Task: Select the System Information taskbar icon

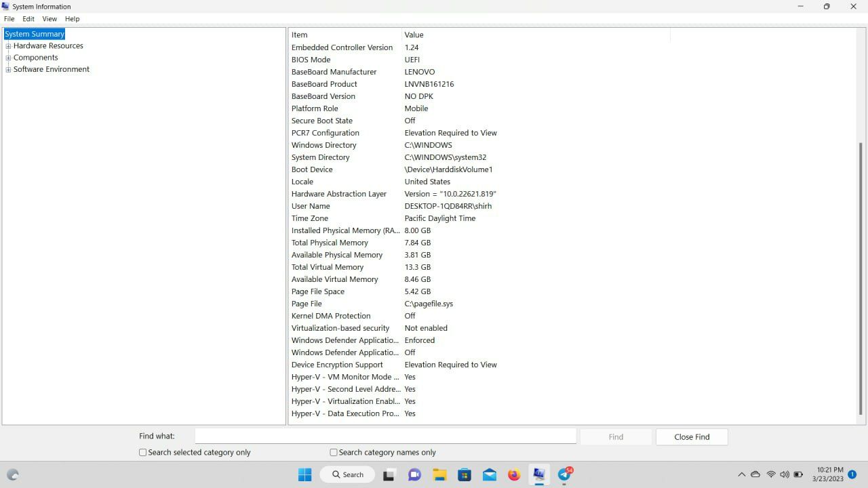Action: (539, 474)
